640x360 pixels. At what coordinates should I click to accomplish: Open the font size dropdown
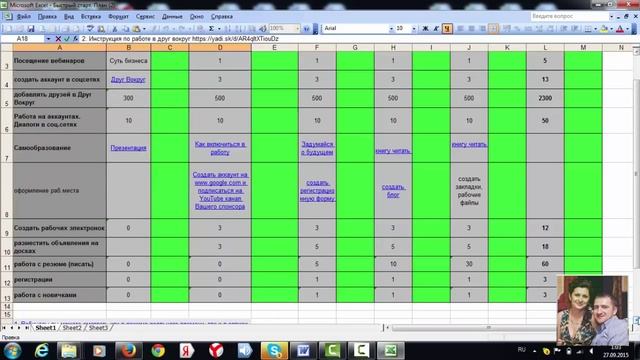[414, 29]
